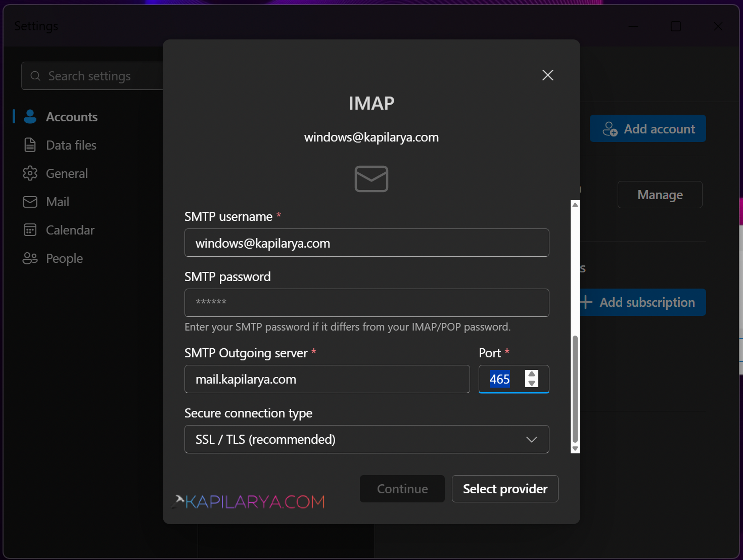Click the Manage button
This screenshot has width=743, height=560.
tap(660, 195)
